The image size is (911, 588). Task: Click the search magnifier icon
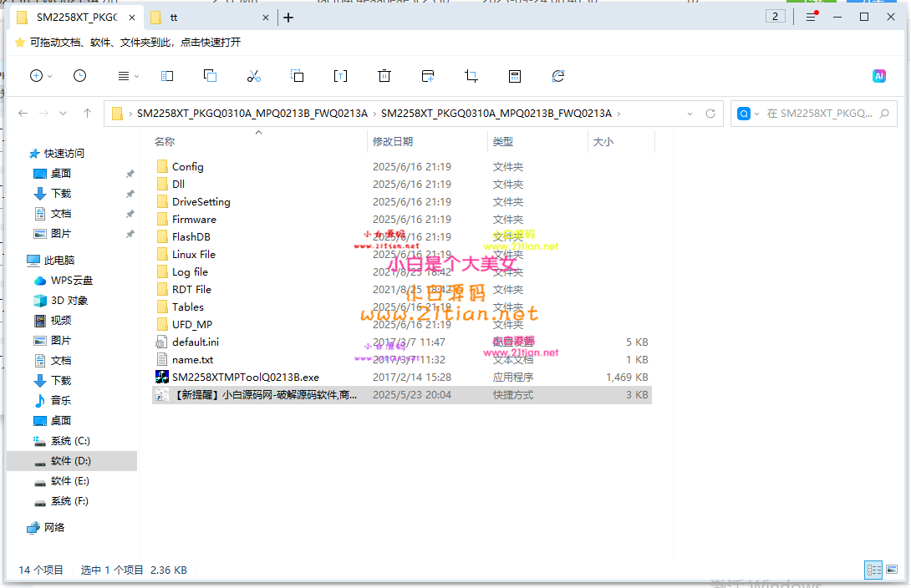click(x=884, y=114)
